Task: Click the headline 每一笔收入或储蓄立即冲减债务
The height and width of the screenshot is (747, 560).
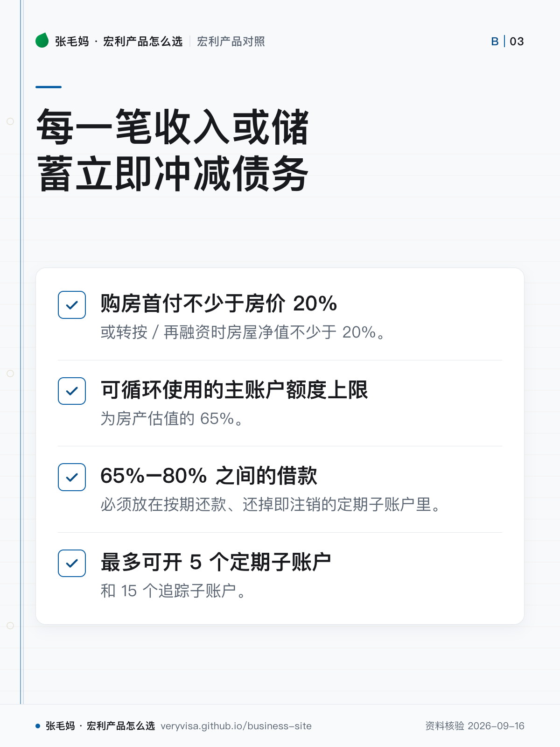Action: click(173, 150)
